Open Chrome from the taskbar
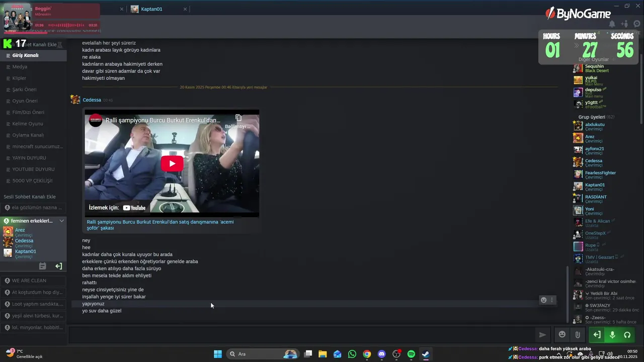The height and width of the screenshot is (362, 644). click(x=367, y=354)
